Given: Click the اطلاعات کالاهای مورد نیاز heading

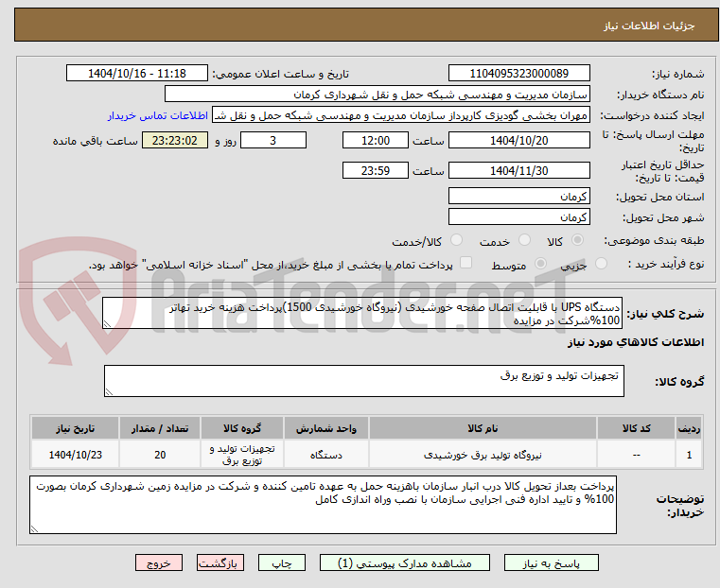Looking at the screenshot, I should [636, 342].
